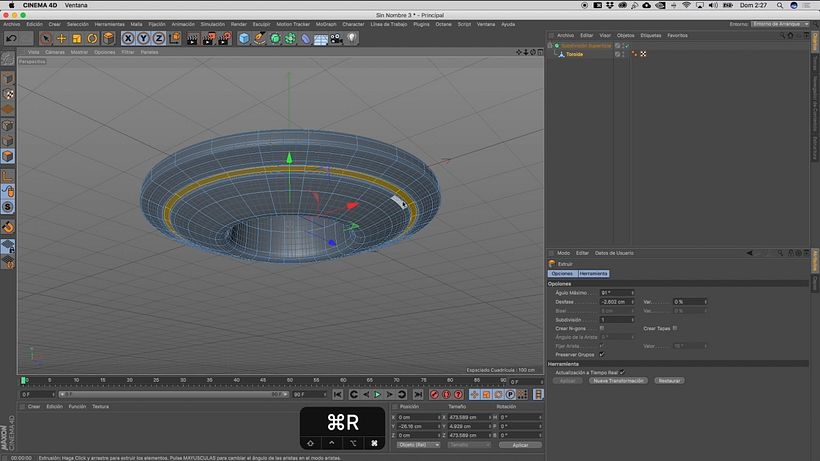Click the S snapping icon in left toolbar
This screenshot has width=820, height=461.
(x=8, y=207)
